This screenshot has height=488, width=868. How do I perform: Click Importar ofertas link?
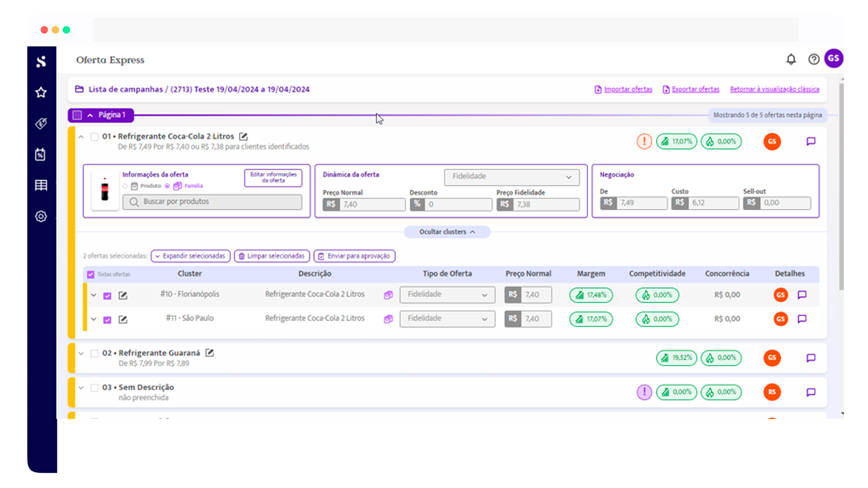pos(628,89)
